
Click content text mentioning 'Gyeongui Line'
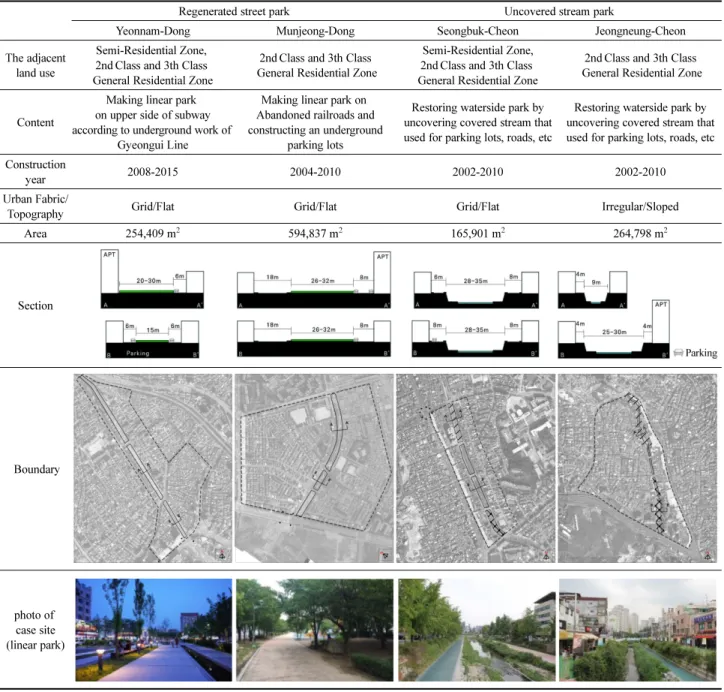tap(152, 122)
